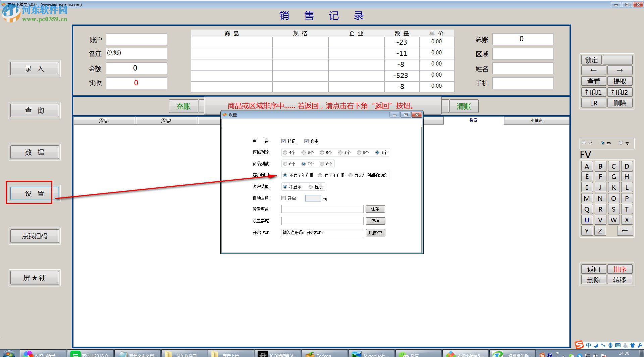Save the 设置票首 text
Screen dimensions: 644x357
coord(375,209)
